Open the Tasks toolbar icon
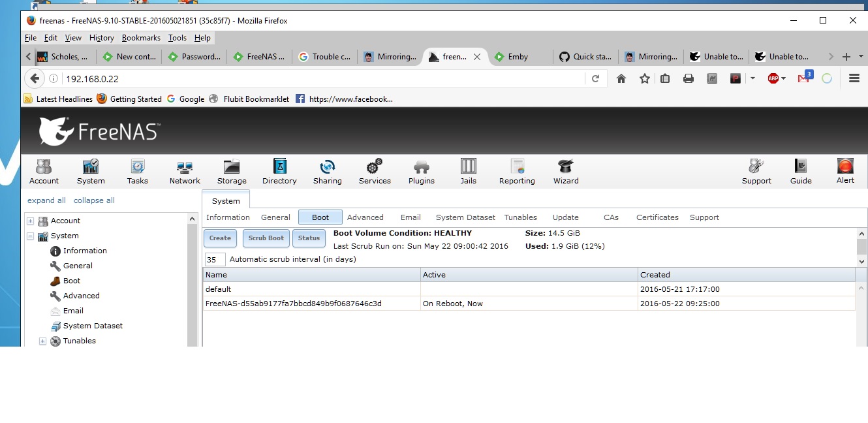 pyautogui.click(x=138, y=172)
